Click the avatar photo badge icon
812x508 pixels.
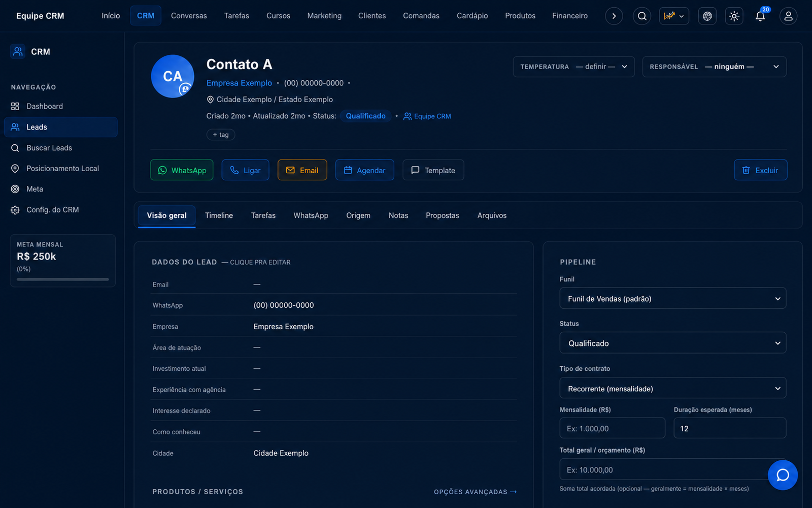click(x=185, y=89)
